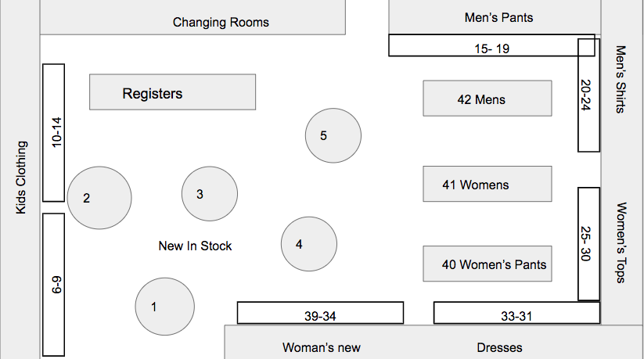
Task: Select the 42 Mens display
Action: 487,99
